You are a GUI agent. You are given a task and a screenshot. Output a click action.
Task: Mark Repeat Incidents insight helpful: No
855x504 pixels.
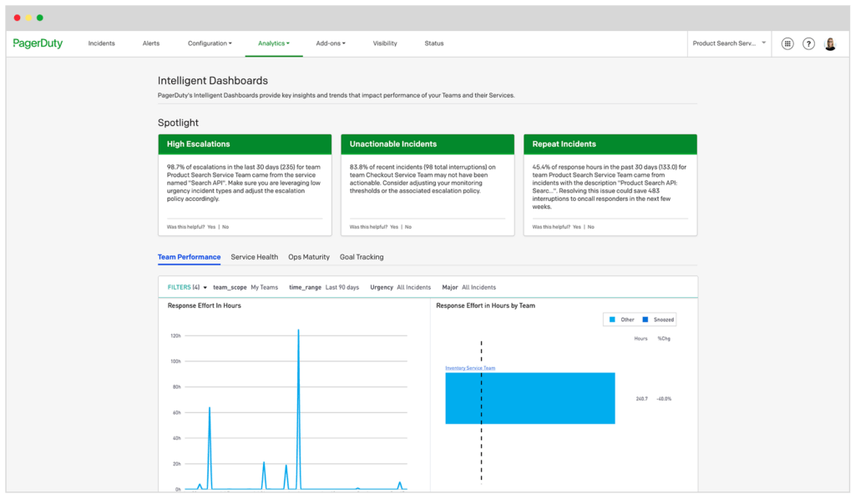[x=590, y=227]
